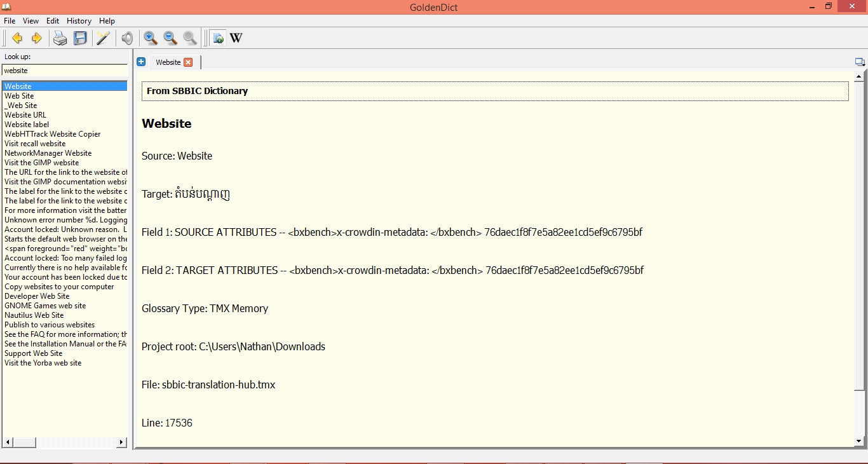Select 'Website URL' entry
The height and width of the screenshot is (464, 868).
point(65,115)
